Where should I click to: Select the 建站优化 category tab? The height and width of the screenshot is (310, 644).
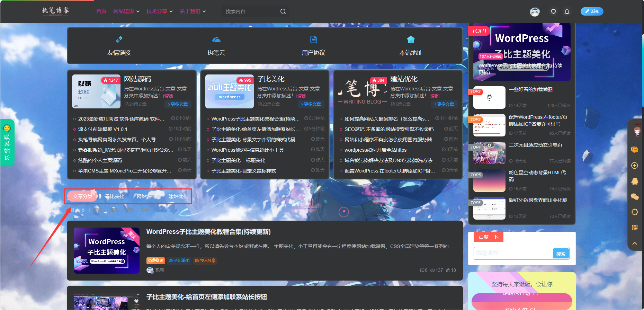178,196
